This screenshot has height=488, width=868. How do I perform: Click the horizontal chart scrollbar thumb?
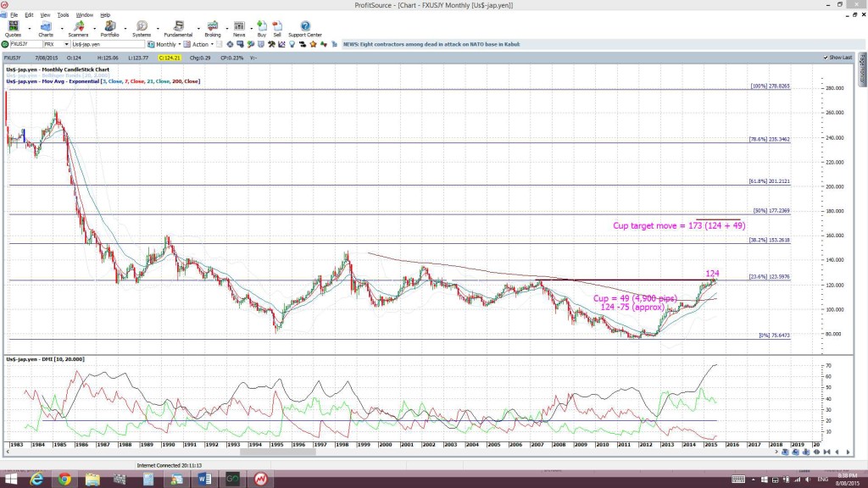click(278, 452)
